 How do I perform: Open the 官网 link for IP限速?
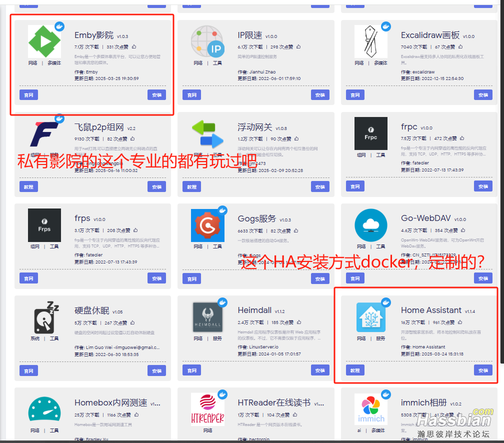click(x=192, y=95)
